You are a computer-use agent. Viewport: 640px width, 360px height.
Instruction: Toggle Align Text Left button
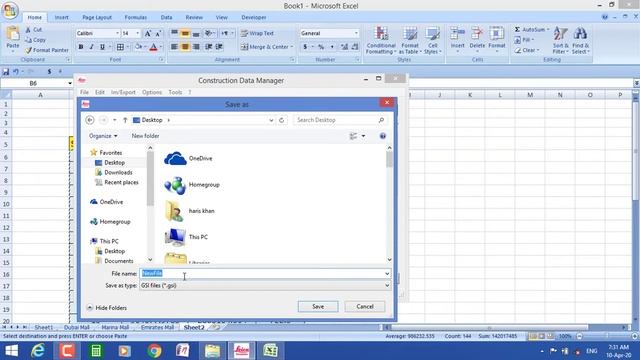coord(174,47)
